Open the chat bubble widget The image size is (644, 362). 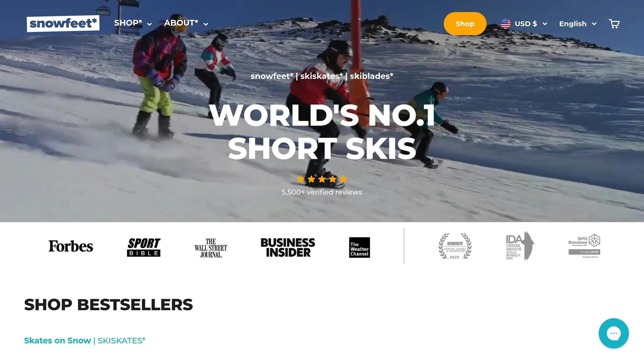pos(613,333)
